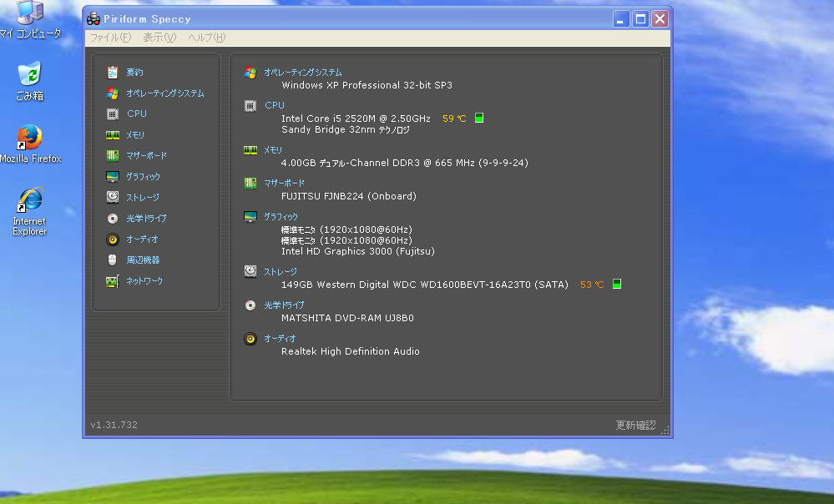Minimize the Piriform Speccy window

pyautogui.click(x=621, y=19)
